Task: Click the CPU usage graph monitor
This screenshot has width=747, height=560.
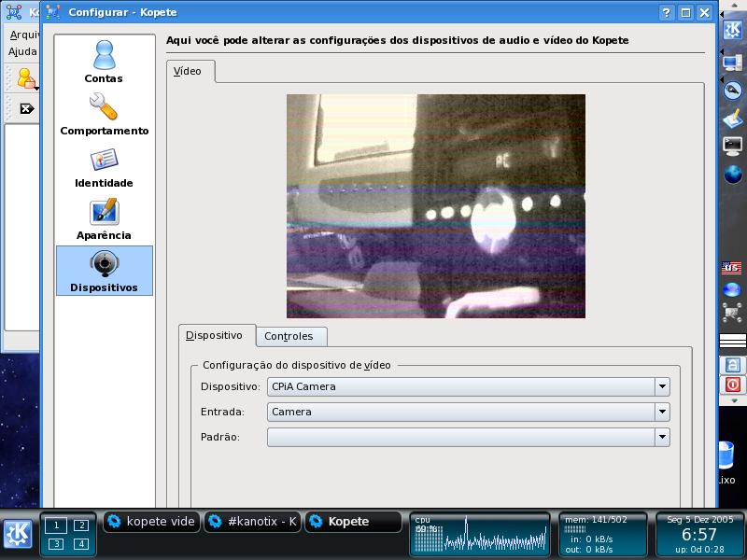Action: [x=480, y=534]
